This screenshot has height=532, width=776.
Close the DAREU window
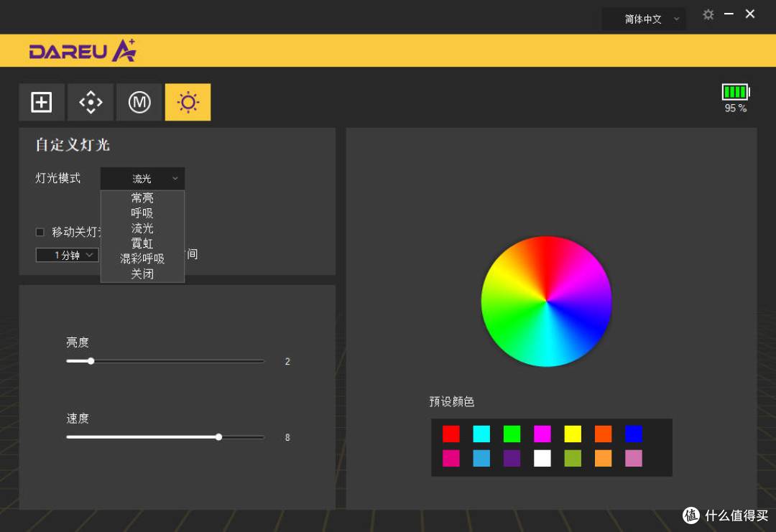[x=749, y=14]
